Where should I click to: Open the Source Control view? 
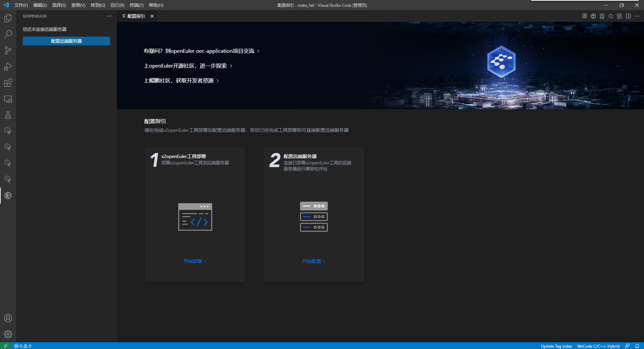(8, 50)
